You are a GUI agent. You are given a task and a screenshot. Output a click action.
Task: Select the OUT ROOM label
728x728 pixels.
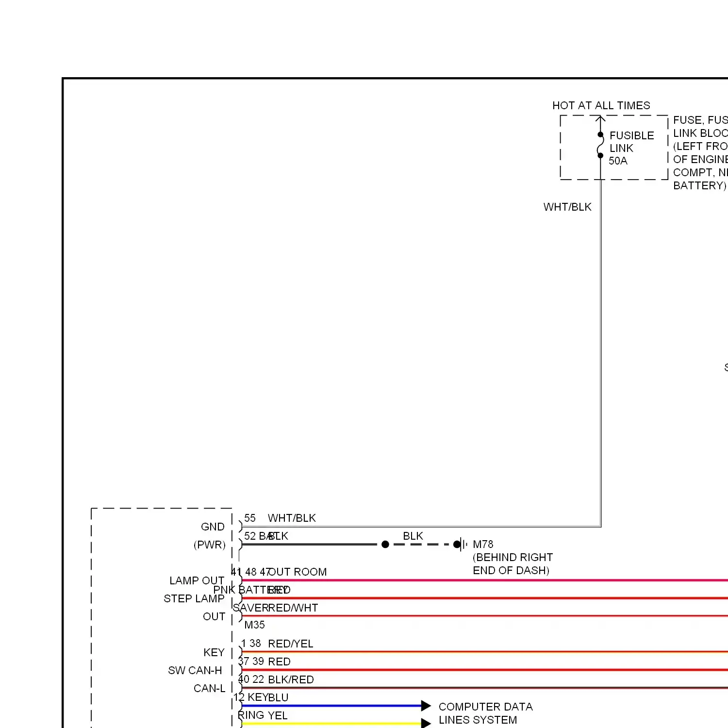(x=298, y=572)
